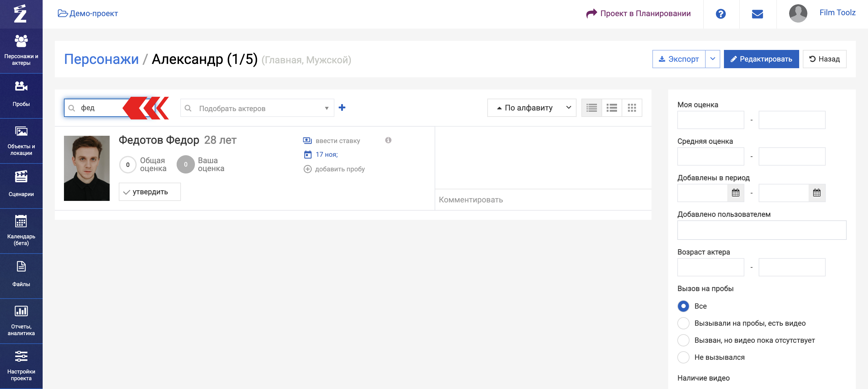Viewport: 868px width, 389px height.
Task: Click the Общая оценка score circle
Action: [x=128, y=164]
